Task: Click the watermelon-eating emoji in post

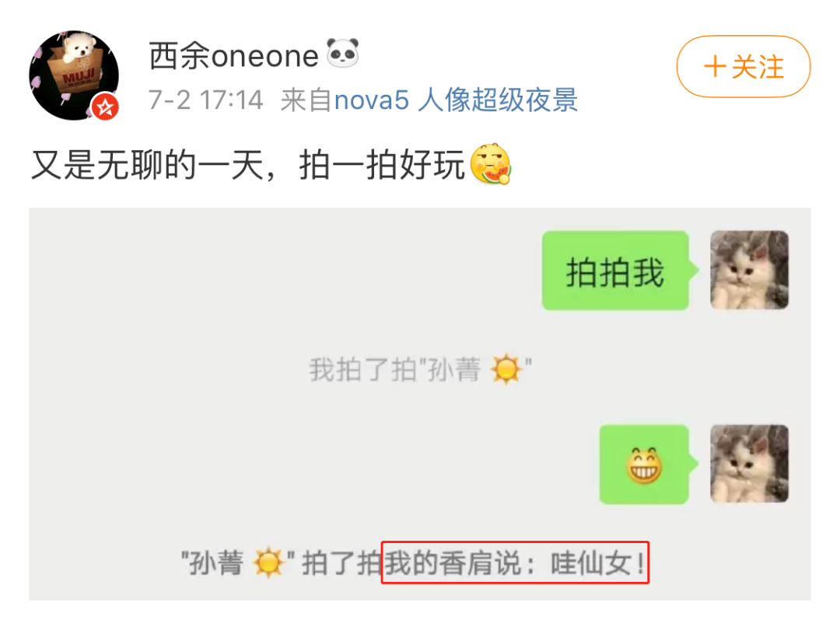Action: click(490, 164)
